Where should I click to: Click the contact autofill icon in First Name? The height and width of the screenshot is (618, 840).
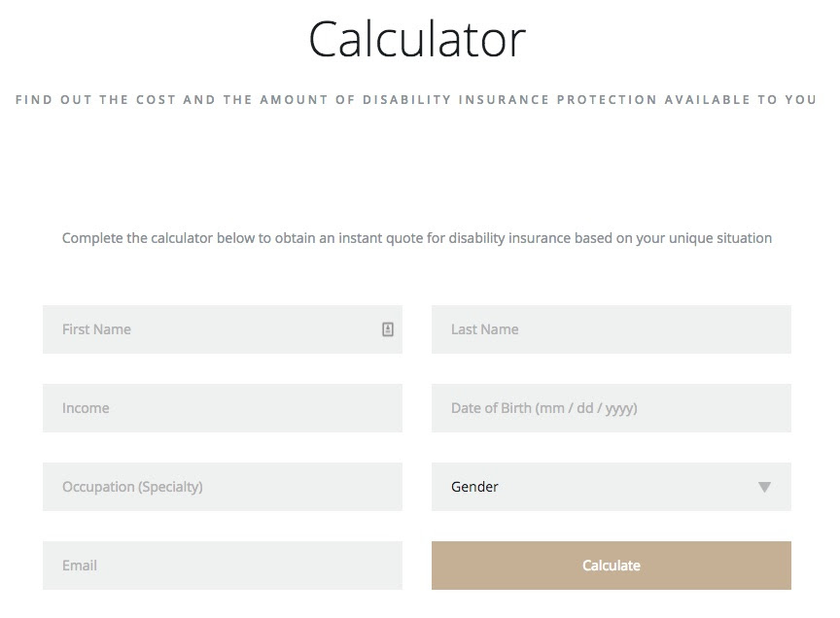tap(387, 329)
